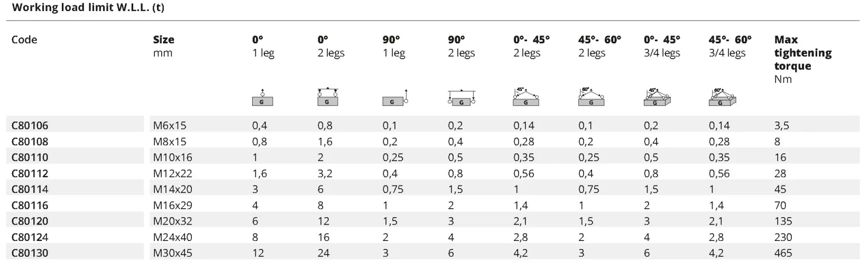Image resolution: width=868 pixels, height=269 pixels.
Task: Click the 90° 1 leg side-load diagram icon
Action: (395, 97)
